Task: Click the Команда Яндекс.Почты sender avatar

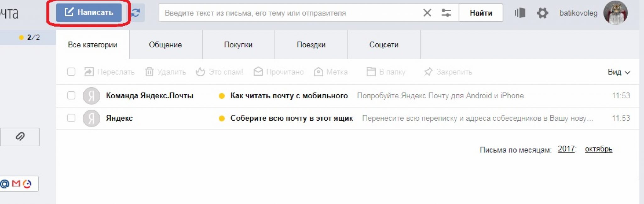Action: coord(92,96)
